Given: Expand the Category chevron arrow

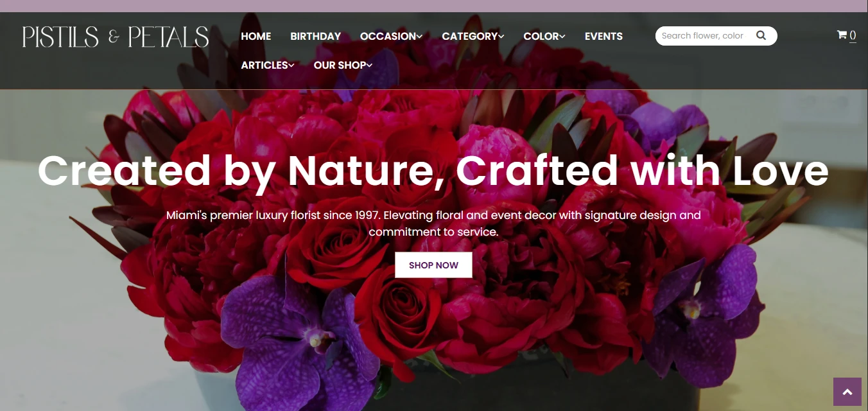Looking at the screenshot, I should [x=501, y=37].
